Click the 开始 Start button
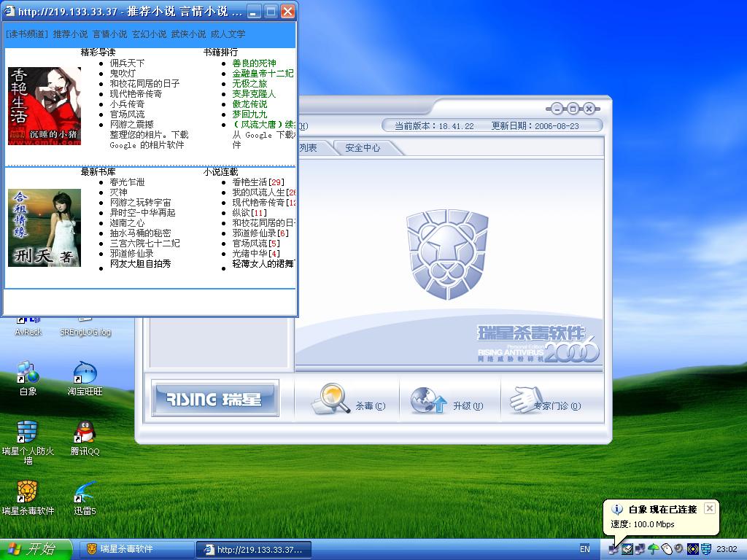Viewport: 747px width, 560px height. (36, 550)
